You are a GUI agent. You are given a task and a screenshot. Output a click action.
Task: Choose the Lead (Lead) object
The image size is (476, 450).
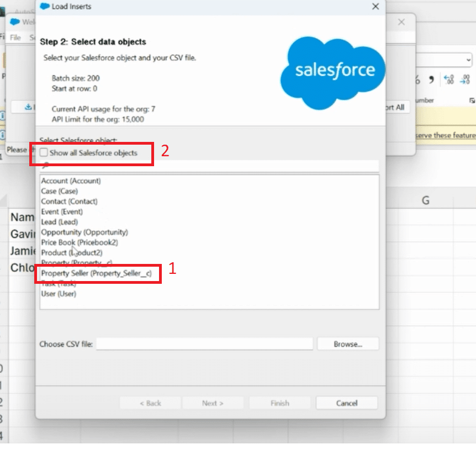tap(59, 222)
